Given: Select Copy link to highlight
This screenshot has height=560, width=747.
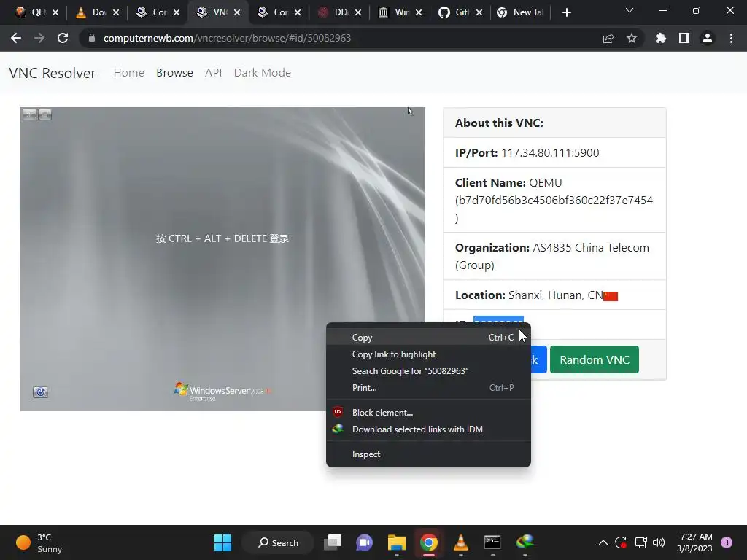Looking at the screenshot, I should pos(428,354).
